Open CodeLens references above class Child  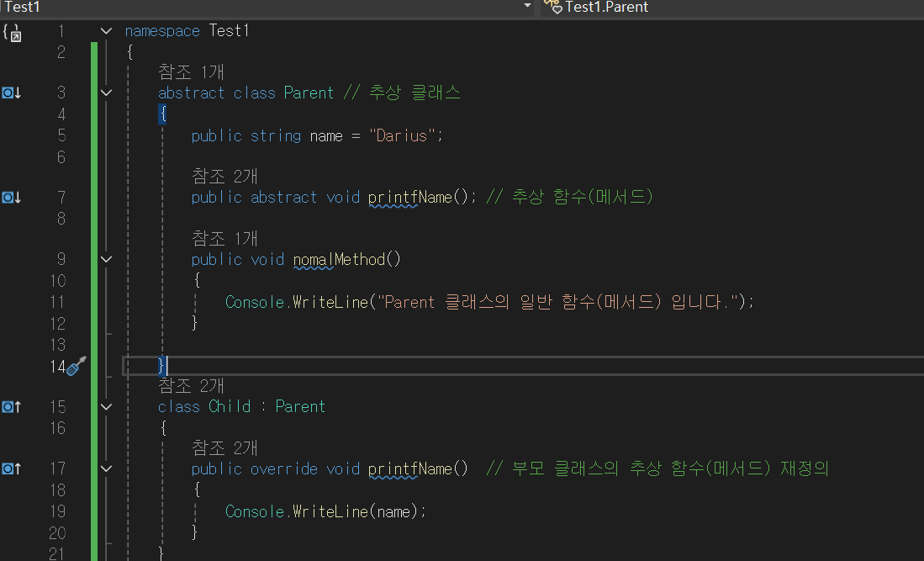pyautogui.click(x=191, y=386)
